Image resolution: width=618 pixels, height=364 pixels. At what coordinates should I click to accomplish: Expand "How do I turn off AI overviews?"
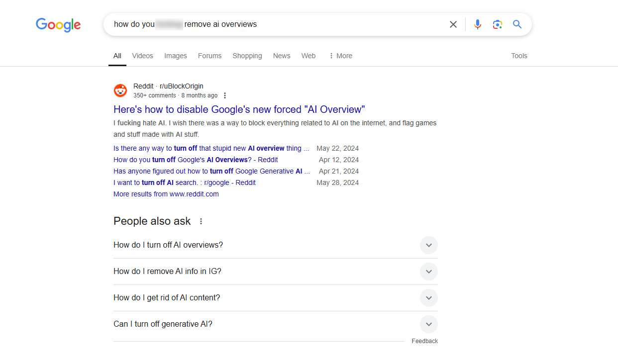tap(428, 245)
